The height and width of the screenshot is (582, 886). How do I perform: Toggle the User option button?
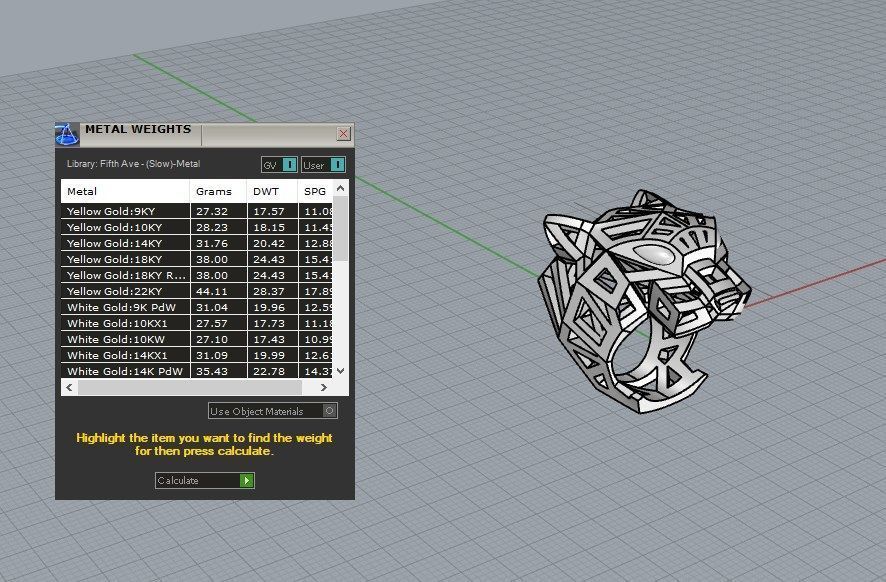click(x=323, y=165)
